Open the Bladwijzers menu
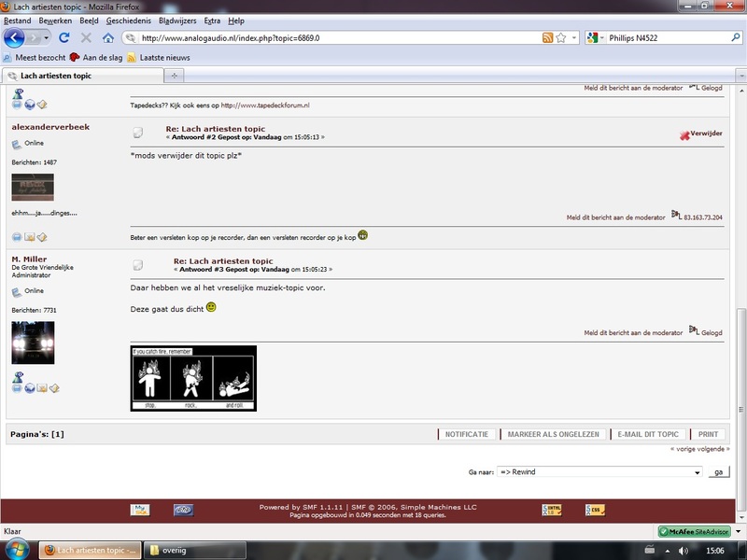This screenshot has width=747, height=560. [x=177, y=20]
